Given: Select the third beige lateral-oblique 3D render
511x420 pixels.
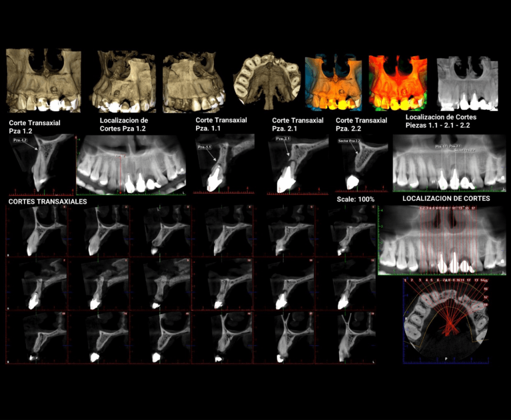Looking at the screenshot, I should [194, 82].
